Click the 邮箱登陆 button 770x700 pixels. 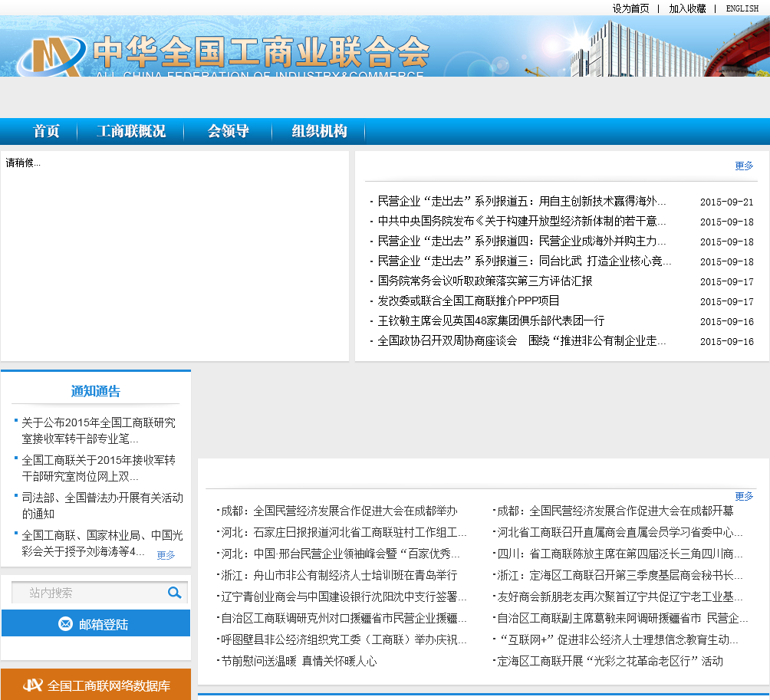pyautogui.click(x=96, y=623)
